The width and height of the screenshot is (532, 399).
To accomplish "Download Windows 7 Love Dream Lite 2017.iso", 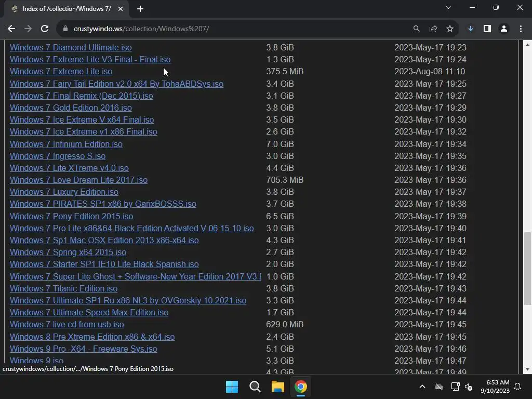I will [x=79, y=180].
